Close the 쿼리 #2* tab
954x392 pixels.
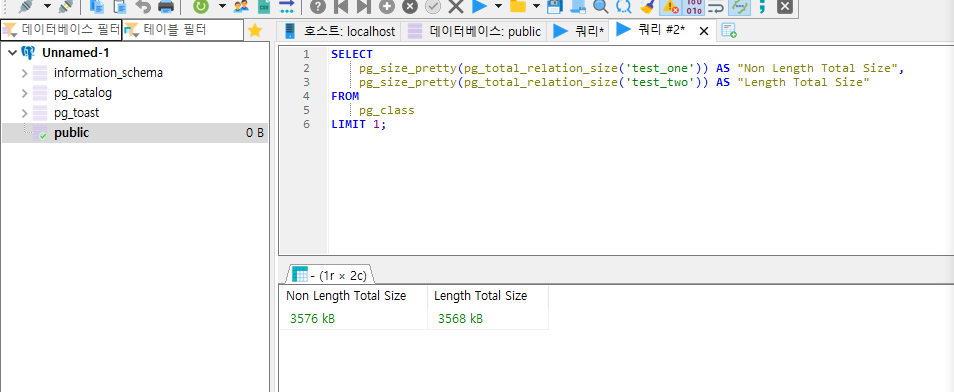tap(703, 31)
